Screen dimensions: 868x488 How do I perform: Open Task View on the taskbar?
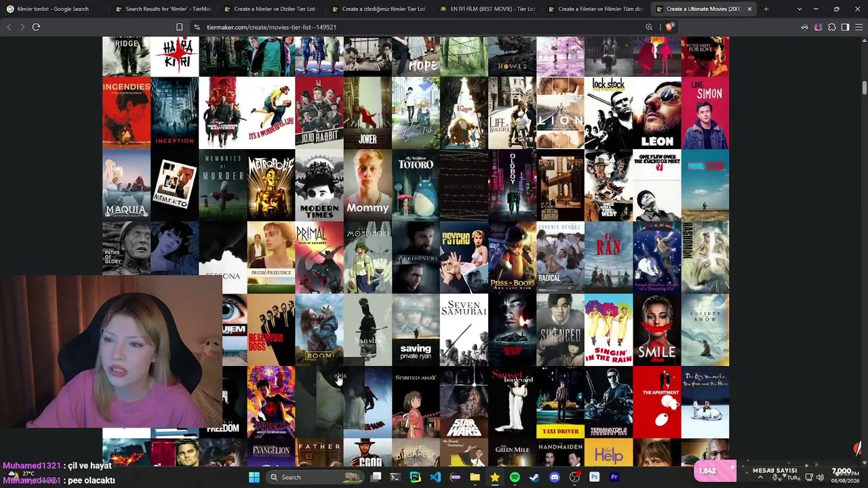[x=376, y=477]
